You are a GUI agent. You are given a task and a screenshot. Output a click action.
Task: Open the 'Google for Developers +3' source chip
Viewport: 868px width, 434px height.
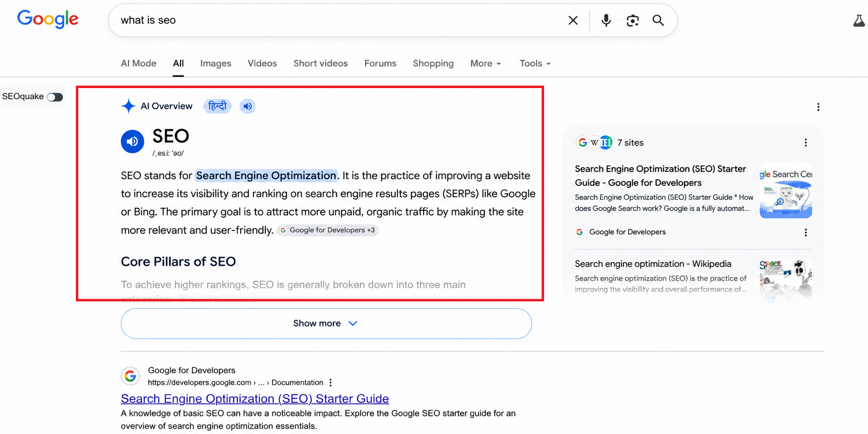[x=328, y=230]
